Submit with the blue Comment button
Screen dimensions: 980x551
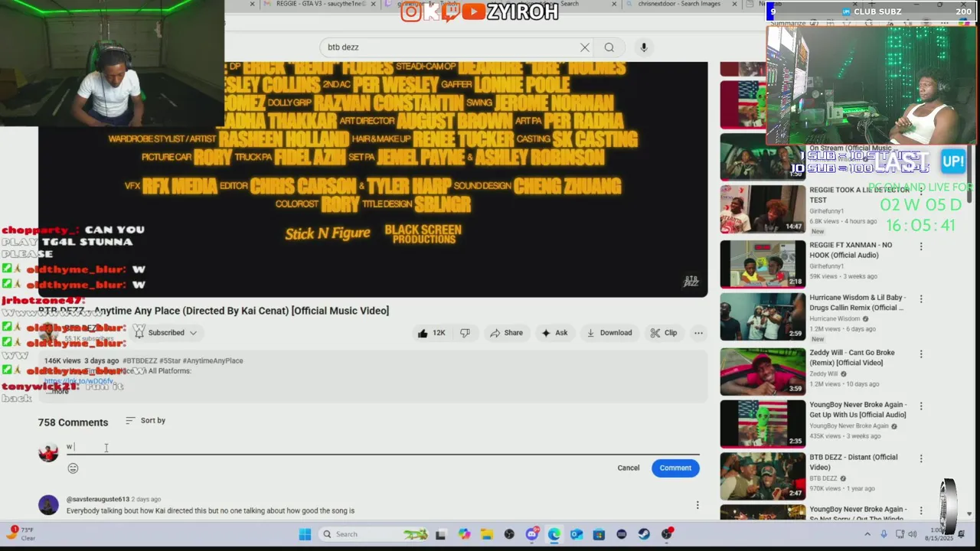coord(675,468)
